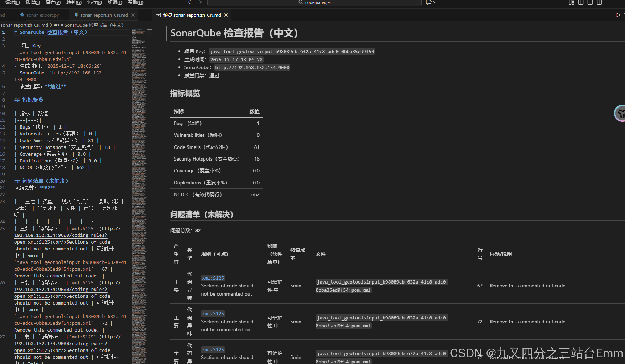Close the sonar-report.zh-CN.md editor tab
The width and height of the screenshot is (625, 364).
133,15
